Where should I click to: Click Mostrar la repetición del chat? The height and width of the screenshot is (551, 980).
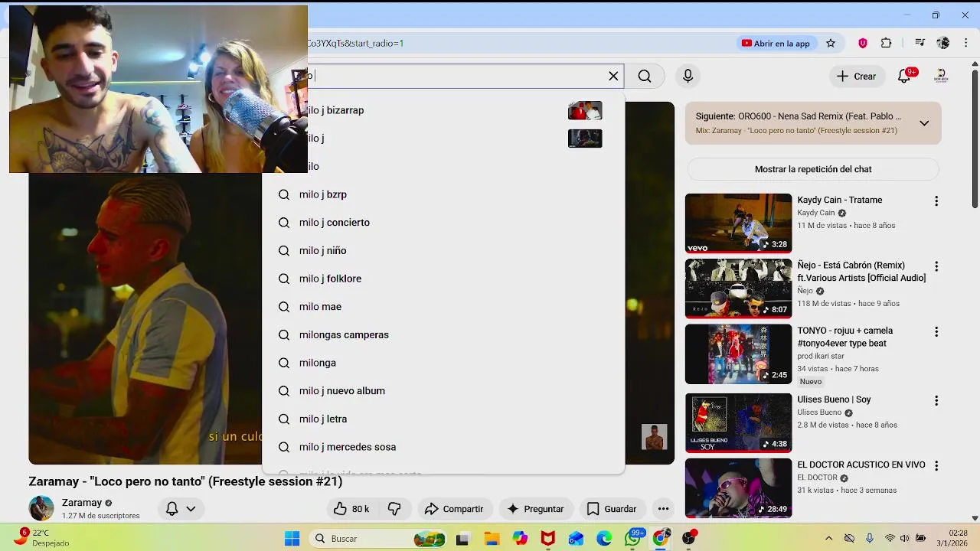813,169
